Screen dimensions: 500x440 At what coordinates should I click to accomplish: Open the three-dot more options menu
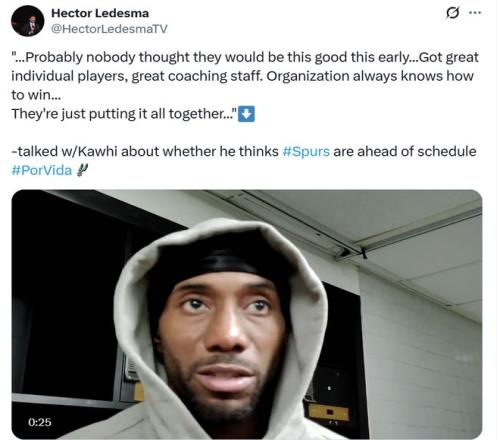[x=475, y=13]
